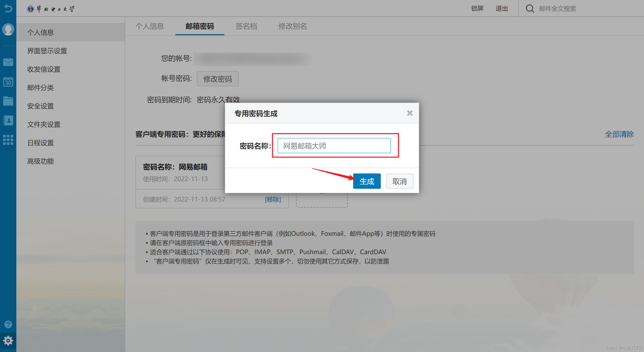This screenshot has height=352, width=644.
Task: Open the mail envelope icon
Action: click(x=8, y=62)
